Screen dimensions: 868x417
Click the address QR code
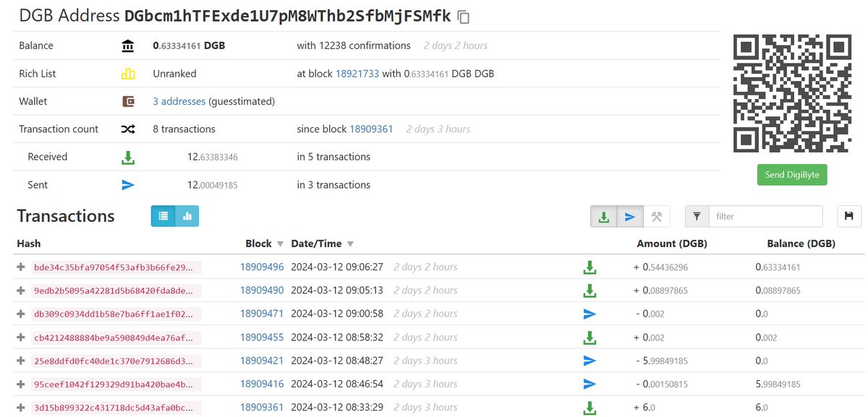(x=792, y=93)
